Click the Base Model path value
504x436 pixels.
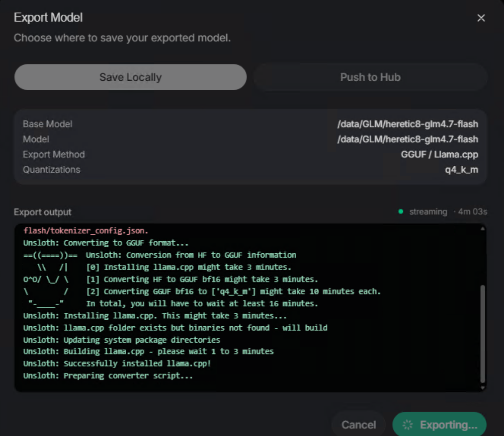click(408, 124)
